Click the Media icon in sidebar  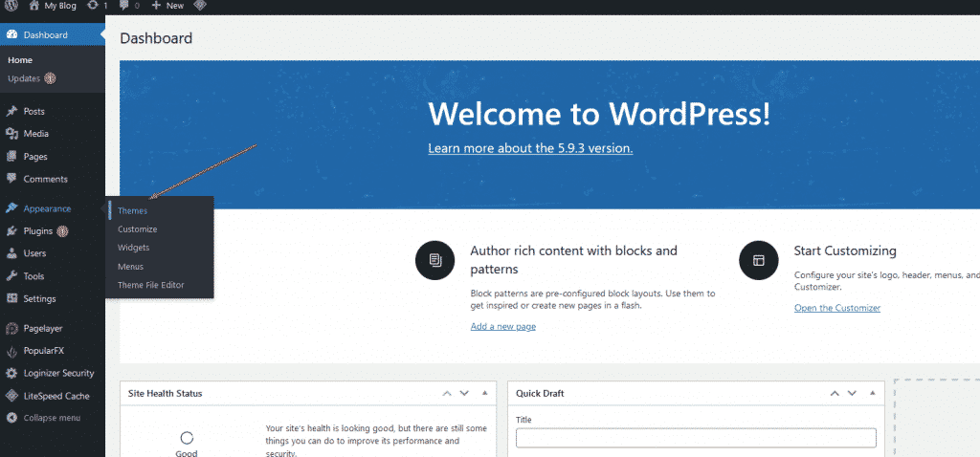[x=11, y=134]
